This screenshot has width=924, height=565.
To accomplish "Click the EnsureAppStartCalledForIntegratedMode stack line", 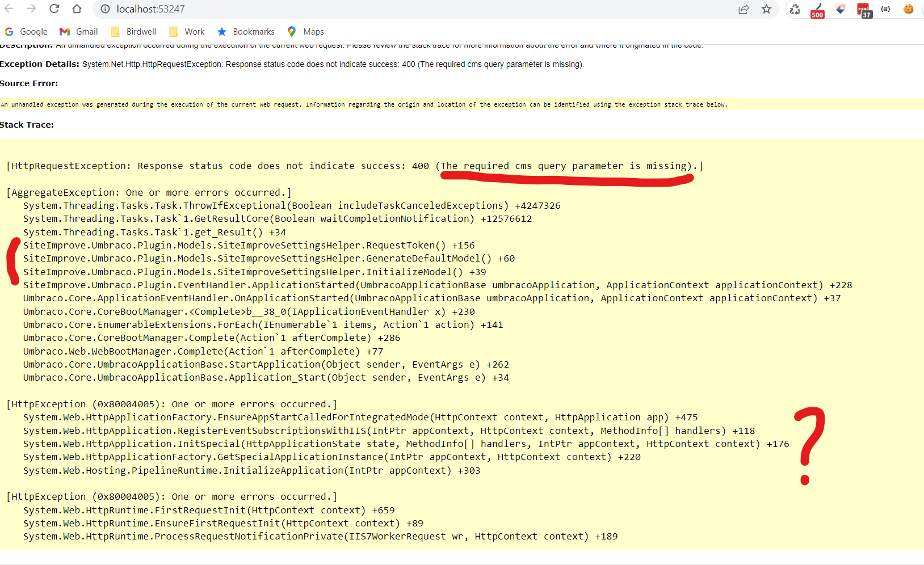I will pyautogui.click(x=360, y=417).
